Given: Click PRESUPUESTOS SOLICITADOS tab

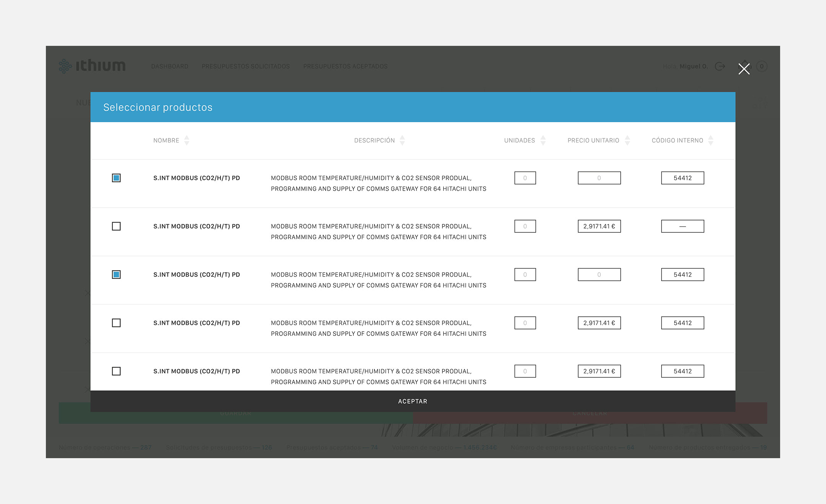Looking at the screenshot, I should click(x=246, y=66).
